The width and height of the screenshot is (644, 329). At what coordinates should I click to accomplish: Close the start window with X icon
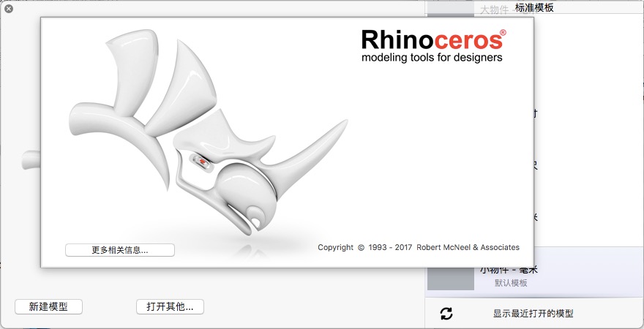8,9
